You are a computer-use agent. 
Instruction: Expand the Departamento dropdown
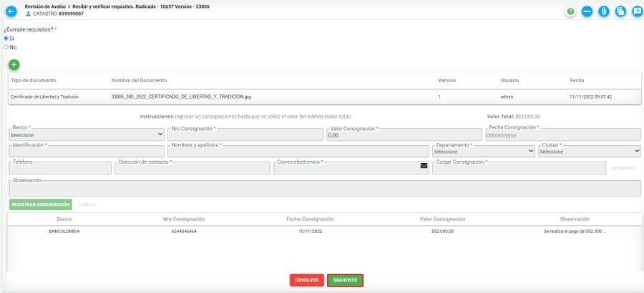[484, 152]
